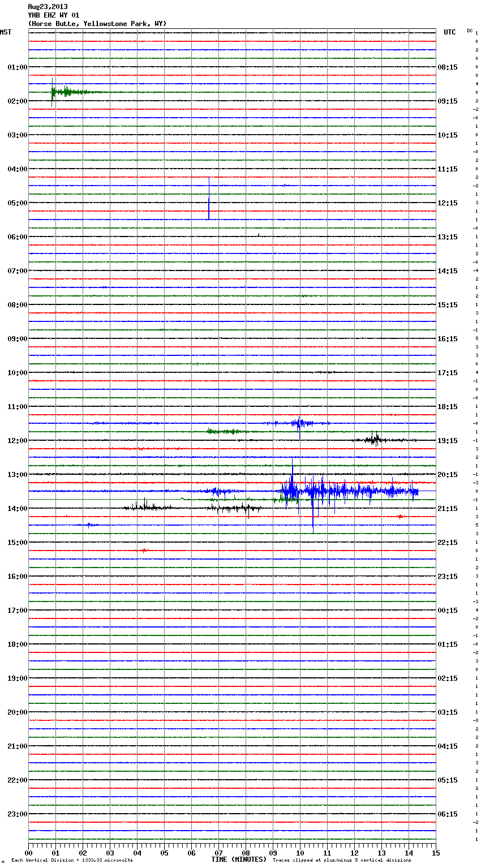481x868 pixels.
Task: Click the 06:15 UTC time label
Action: click(x=448, y=814)
